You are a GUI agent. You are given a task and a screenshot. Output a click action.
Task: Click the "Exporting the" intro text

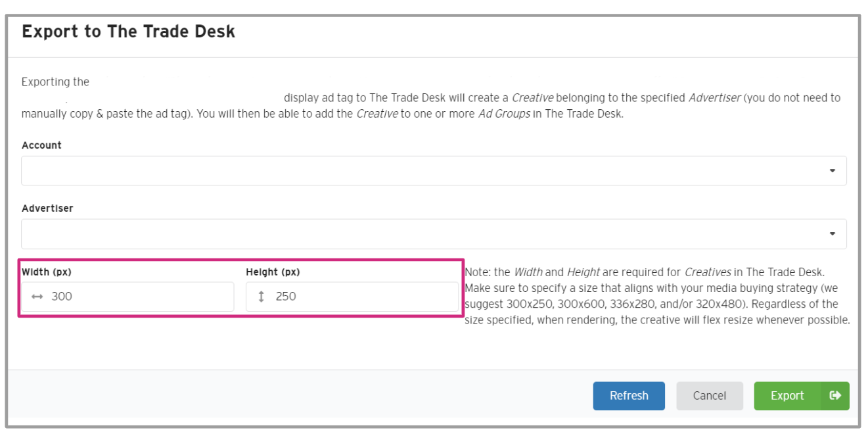(x=55, y=82)
